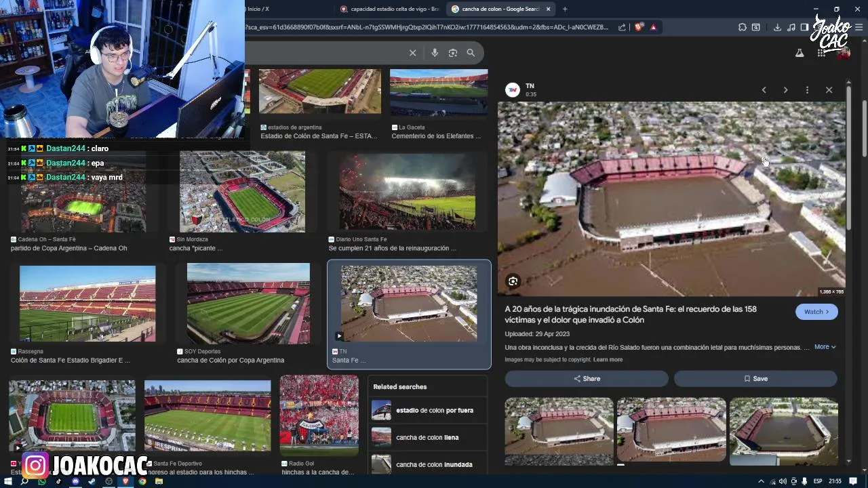Select related search 'cancha de colon inundada'

point(428,465)
